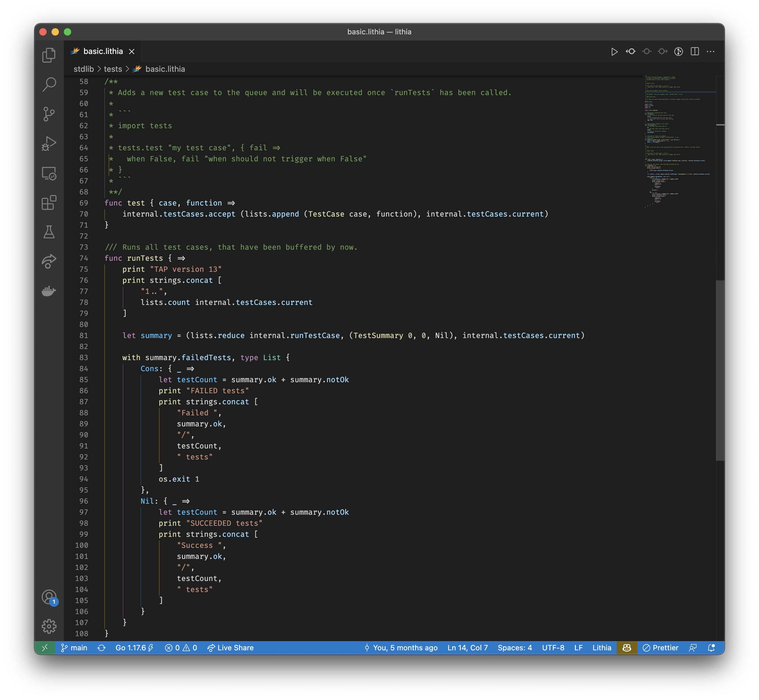Open the Extensions view
The width and height of the screenshot is (759, 700).
pos(49,203)
